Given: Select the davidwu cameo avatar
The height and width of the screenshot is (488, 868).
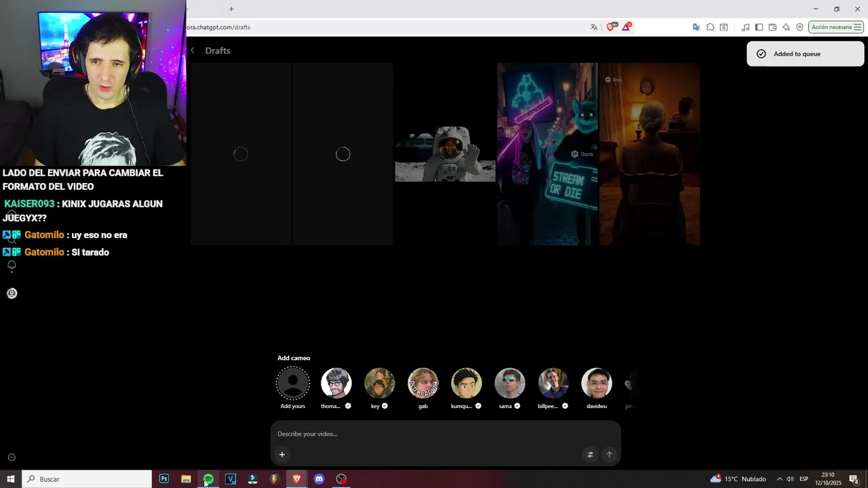Looking at the screenshot, I should pyautogui.click(x=597, y=384).
